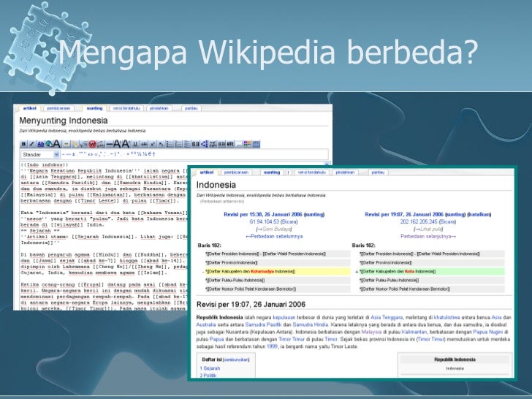This screenshot has height=399, width=532.
Task: Click the indent text toolbar icon
Action: [186, 144]
